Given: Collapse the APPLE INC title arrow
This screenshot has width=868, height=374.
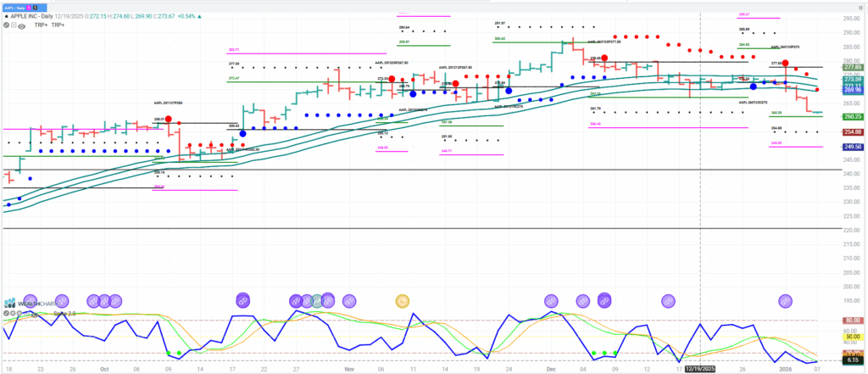Looking at the screenshot, I should click(x=8, y=14).
